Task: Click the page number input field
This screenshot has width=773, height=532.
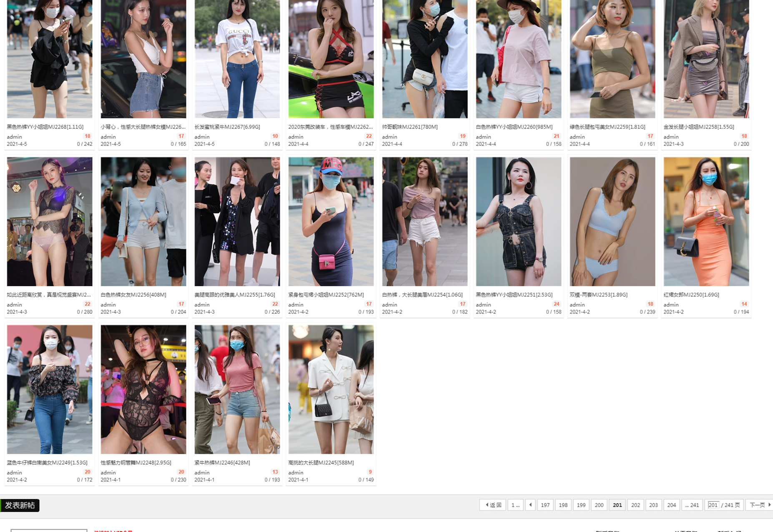Action: tap(713, 505)
